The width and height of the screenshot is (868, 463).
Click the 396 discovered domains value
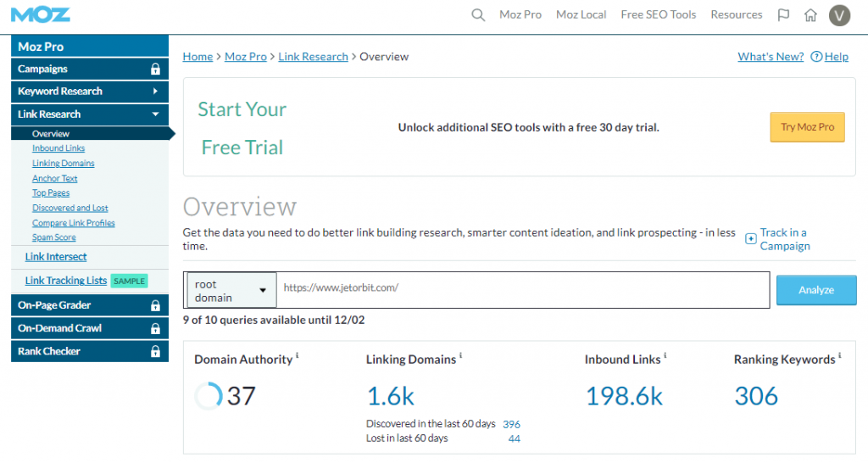[x=511, y=424]
